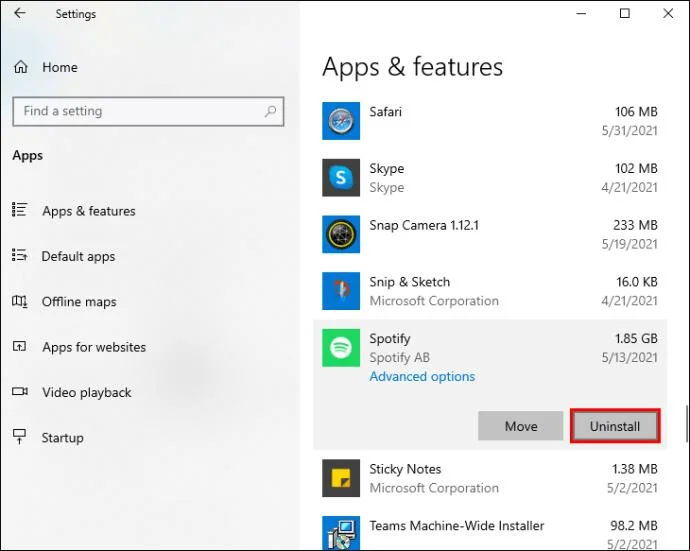The image size is (690, 551).
Task: Select the Snip & Sketch entry name
Action: pos(410,282)
